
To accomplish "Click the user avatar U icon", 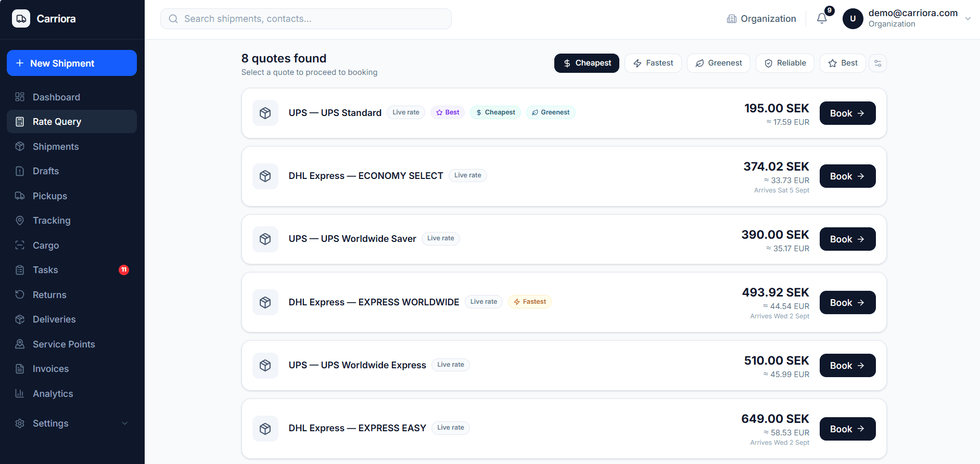I will point(852,19).
